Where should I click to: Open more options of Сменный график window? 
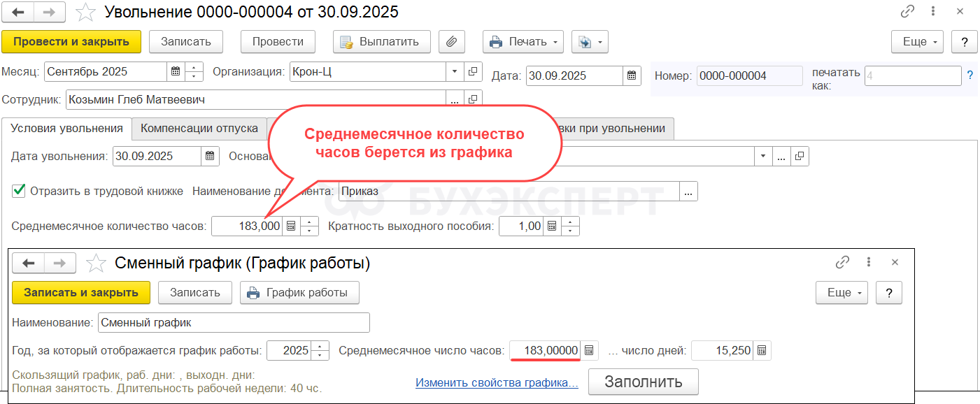(x=869, y=262)
